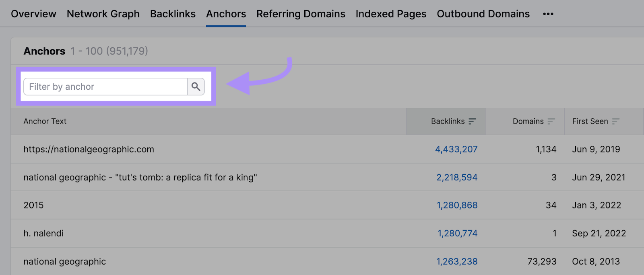Open the 4,433,207 backlinks link
Viewport: 644px width, 275px height.
[456, 149]
